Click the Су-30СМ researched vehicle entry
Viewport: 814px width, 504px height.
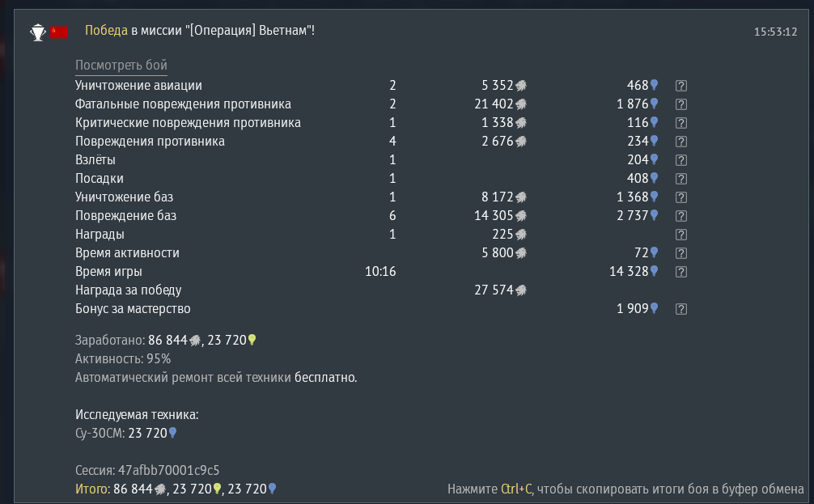point(126,433)
